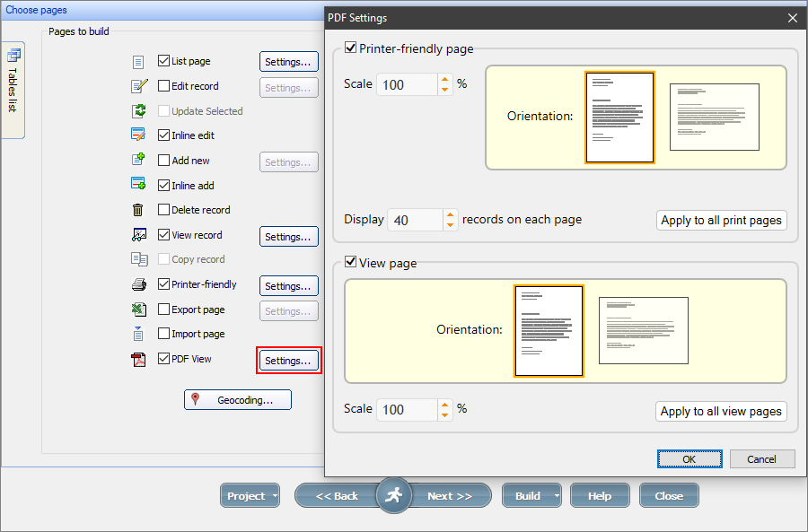Image resolution: width=808 pixels, height=532 pixels.
Task: Click the Printer-friendly printer icon
Action: (x=138, y=285)
